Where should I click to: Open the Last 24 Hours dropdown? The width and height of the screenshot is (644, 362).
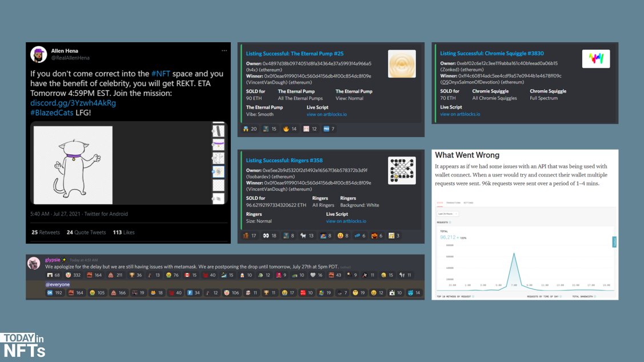(447, 214)
